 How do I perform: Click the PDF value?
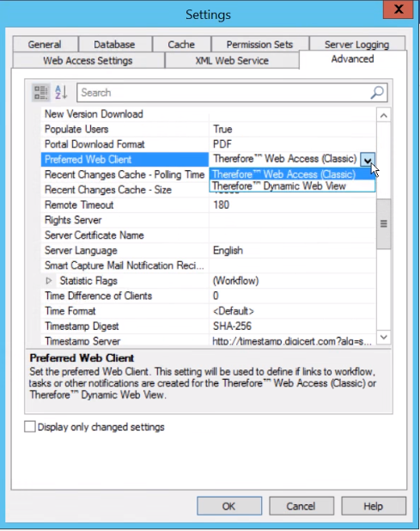[x=222, y=144]
